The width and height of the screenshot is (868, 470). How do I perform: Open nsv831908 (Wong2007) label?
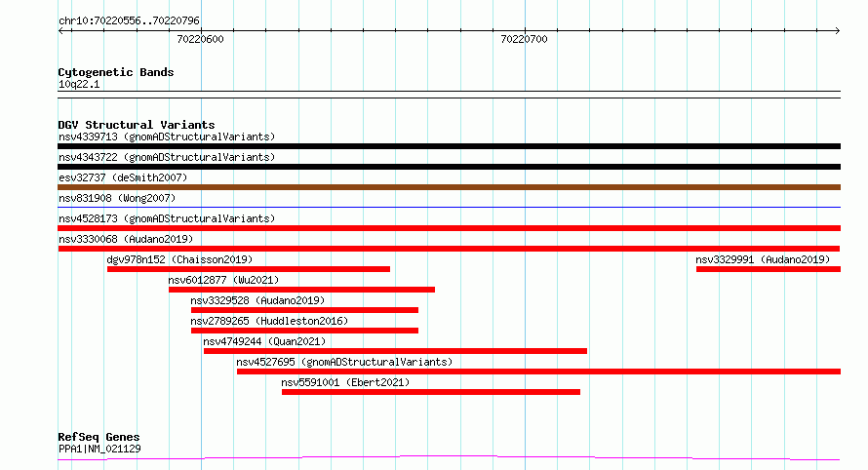[x=117, y=198]
